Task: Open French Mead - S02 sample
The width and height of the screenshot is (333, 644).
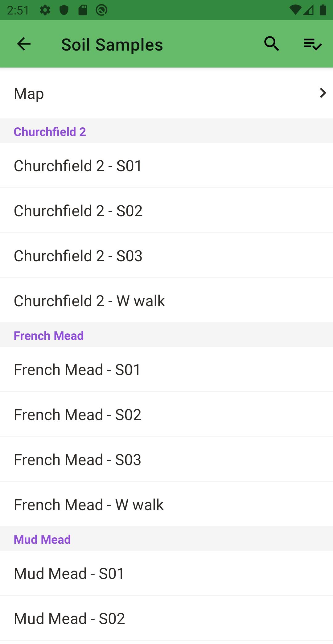Action: [166, 415]
